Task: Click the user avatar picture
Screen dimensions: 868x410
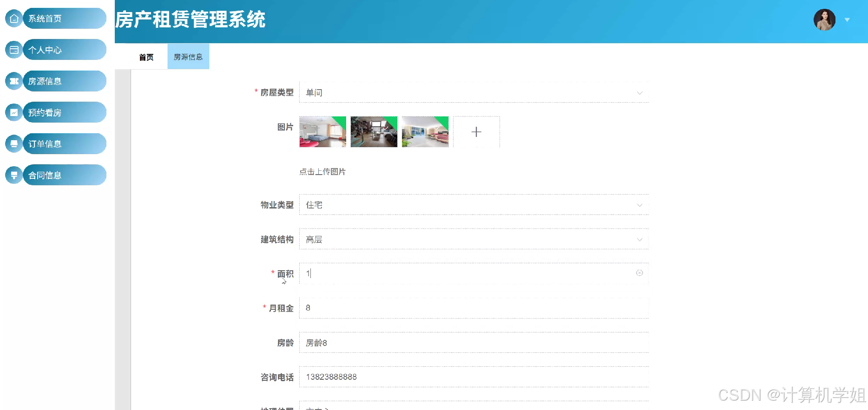Action: (825, 20)
